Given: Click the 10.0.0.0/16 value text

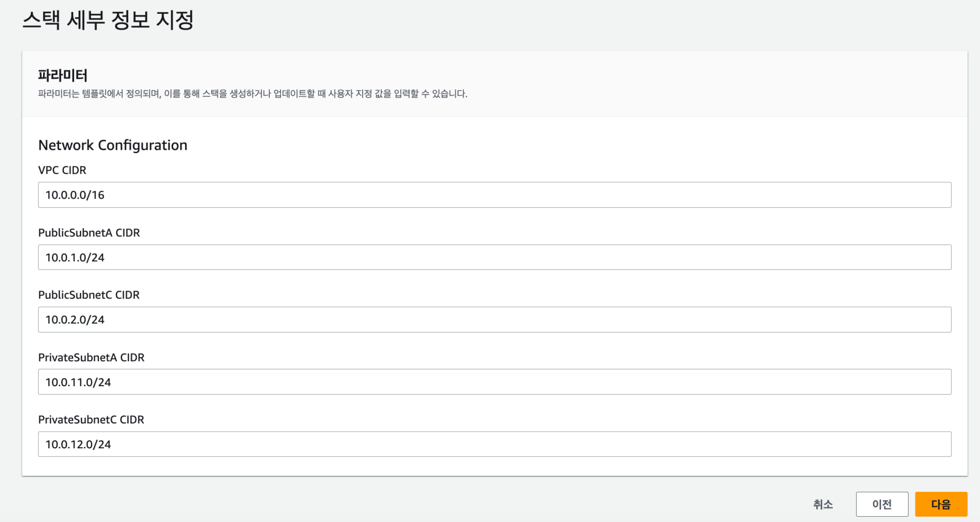Looking at the screenshot, I should pyautogui.click(x=75, y=195).
